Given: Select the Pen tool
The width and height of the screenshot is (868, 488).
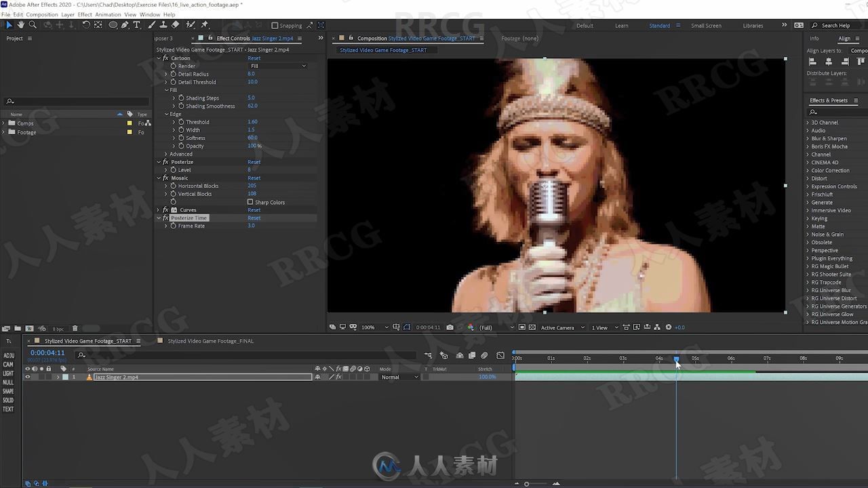Looking at the screenshot, I should pyautogui.click(x=125, y=25).
